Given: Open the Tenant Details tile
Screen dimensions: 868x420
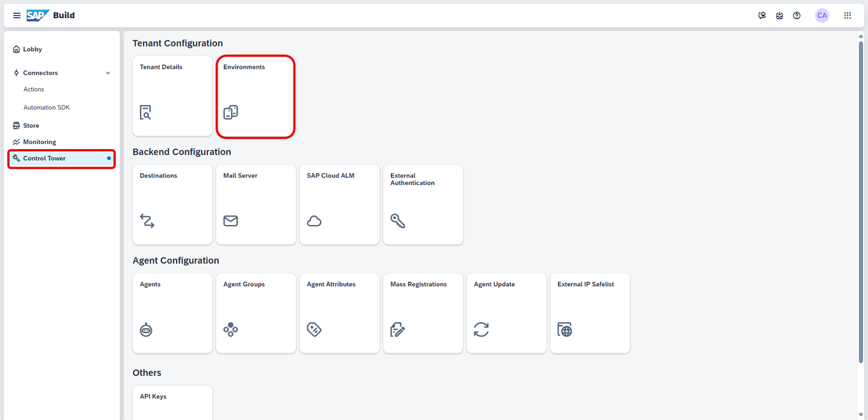Looking at the screenshot, I should pyautogui.click(x=172, y=96).
